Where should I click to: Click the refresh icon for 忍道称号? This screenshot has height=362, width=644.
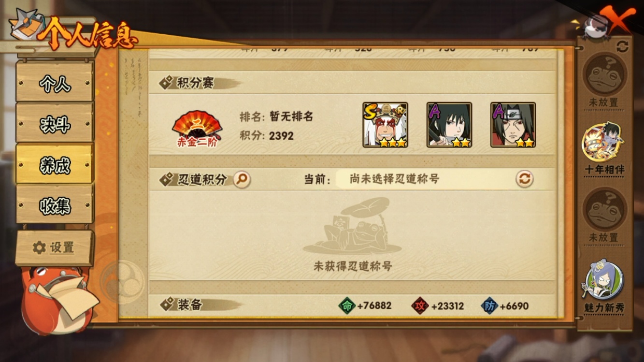point(524,179)
